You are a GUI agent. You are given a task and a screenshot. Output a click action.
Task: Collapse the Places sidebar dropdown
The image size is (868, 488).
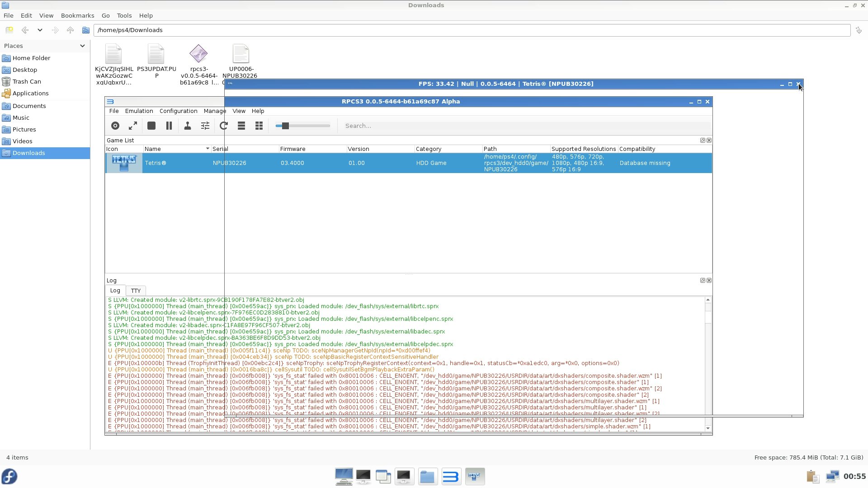[x=82, y=46]
